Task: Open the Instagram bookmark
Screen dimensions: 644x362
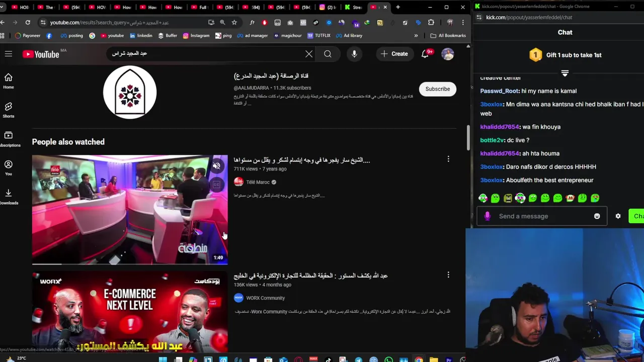Action: click(x=196, y=36)
